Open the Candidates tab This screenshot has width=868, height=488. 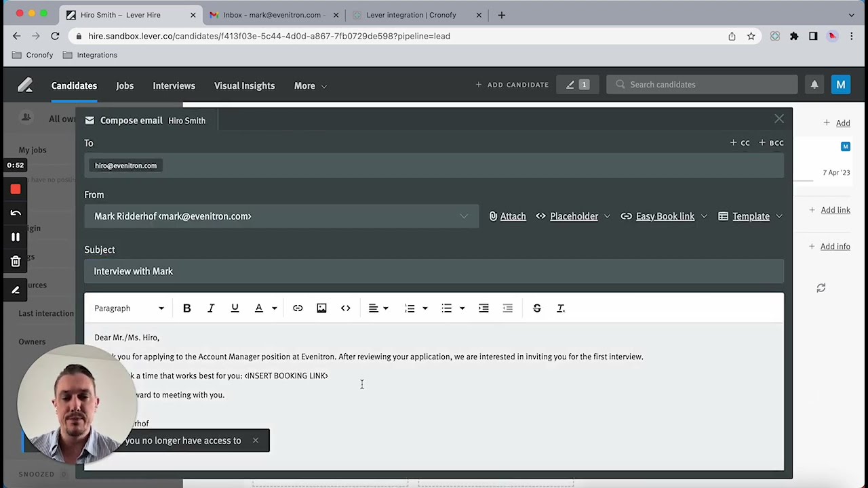click(74, 86)
